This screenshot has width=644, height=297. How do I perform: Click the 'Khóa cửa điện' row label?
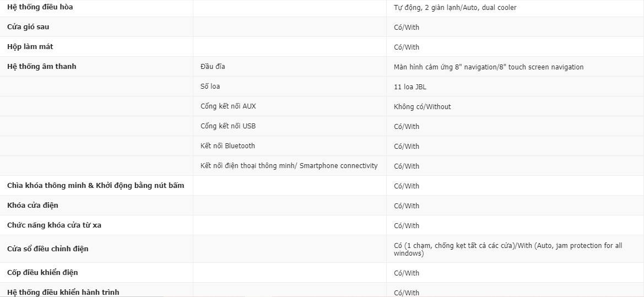[x=33, y=206]
